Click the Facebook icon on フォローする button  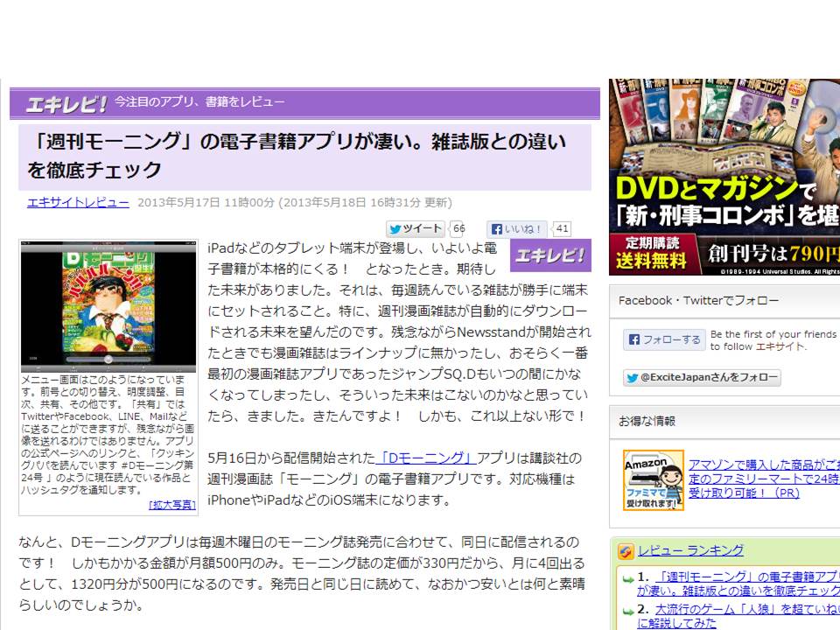(634, 339)
